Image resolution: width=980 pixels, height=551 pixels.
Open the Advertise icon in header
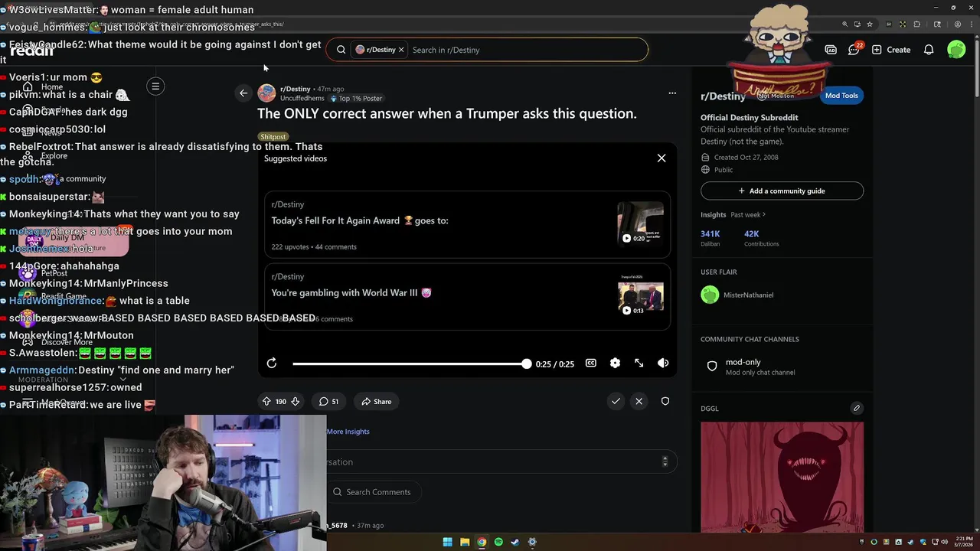click(831, 50)
